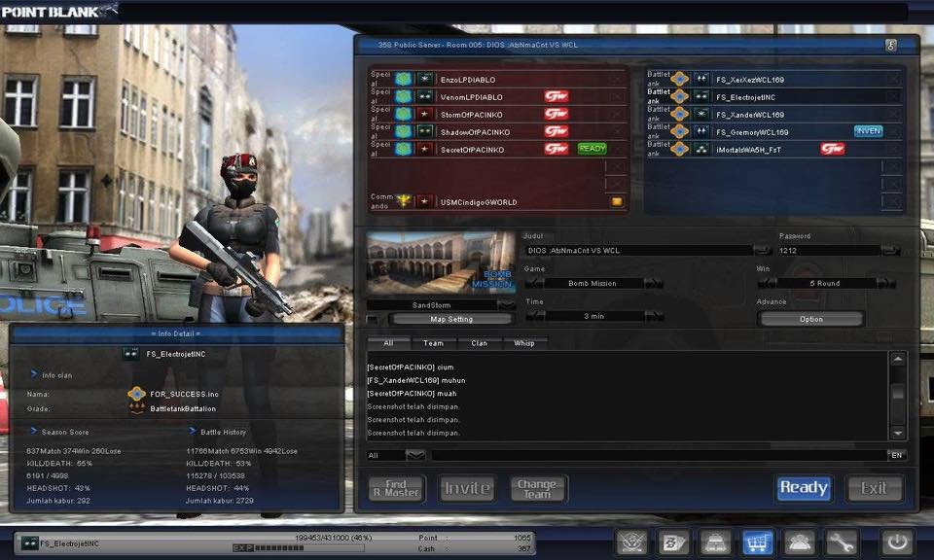Toggle the slot close box on VenomLPDIABLO row
Screen dimensions: 934x560
coord(617,96)
